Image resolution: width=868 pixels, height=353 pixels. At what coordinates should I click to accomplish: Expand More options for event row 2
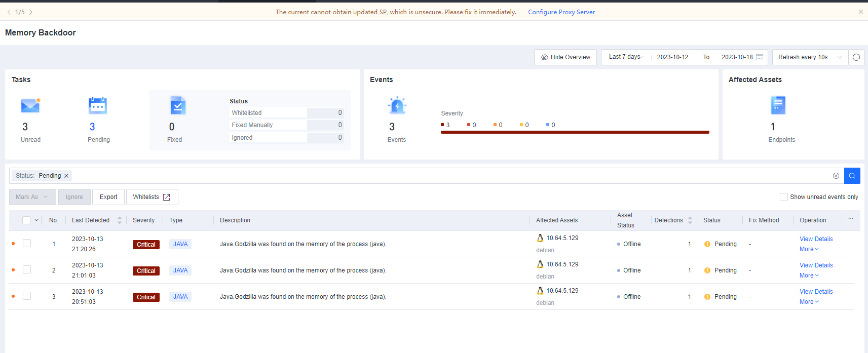pos(809,276)
